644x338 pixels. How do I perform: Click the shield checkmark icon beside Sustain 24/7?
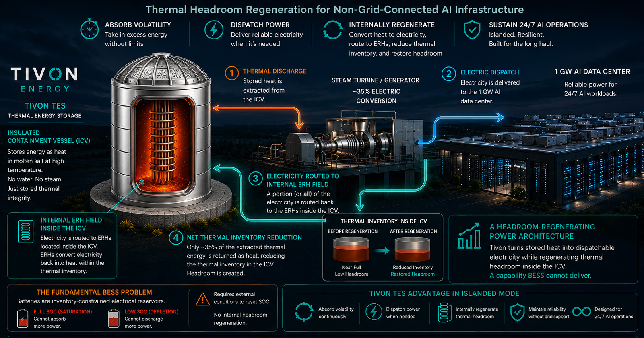472,29
